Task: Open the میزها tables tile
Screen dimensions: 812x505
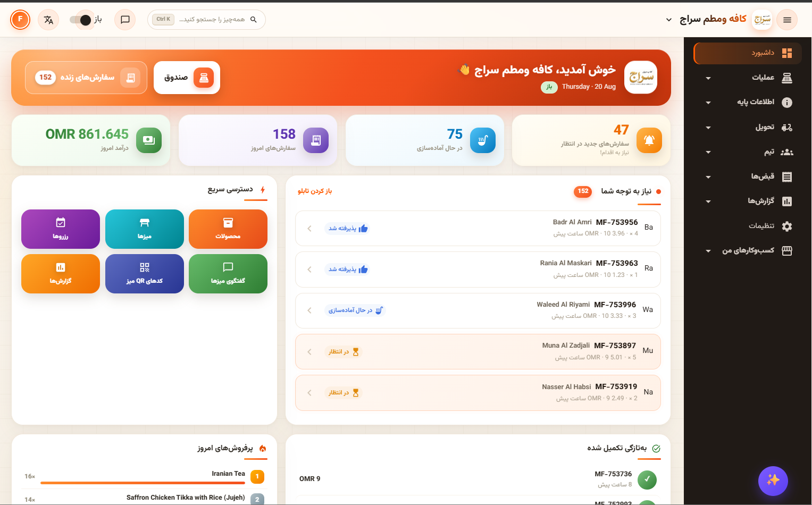Action: click(x=145, y=229)
